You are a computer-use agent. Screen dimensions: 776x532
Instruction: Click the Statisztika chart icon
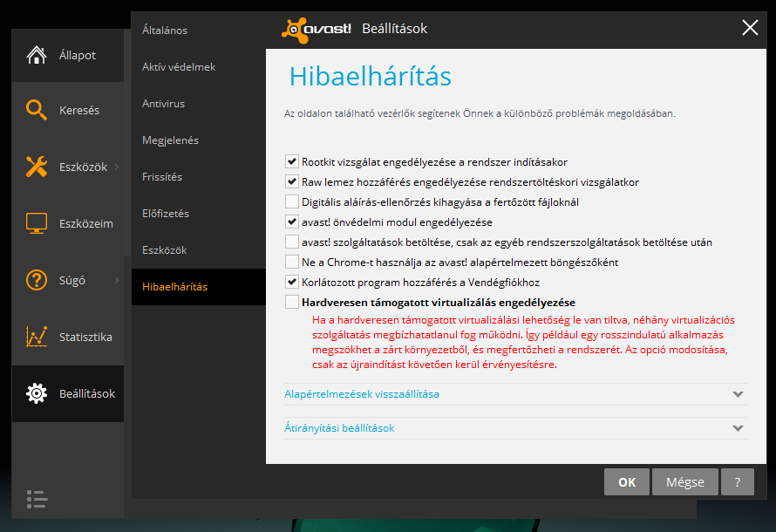[37, 337]
